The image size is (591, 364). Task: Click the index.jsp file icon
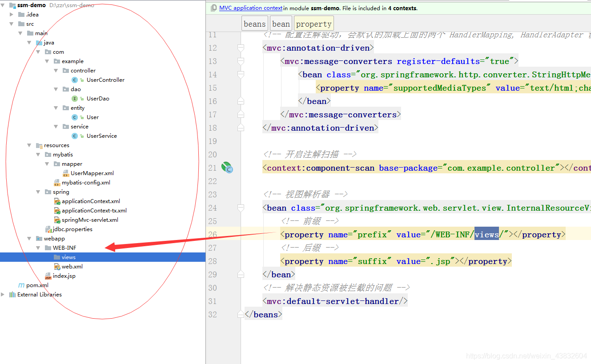click(x=48, y=276)
